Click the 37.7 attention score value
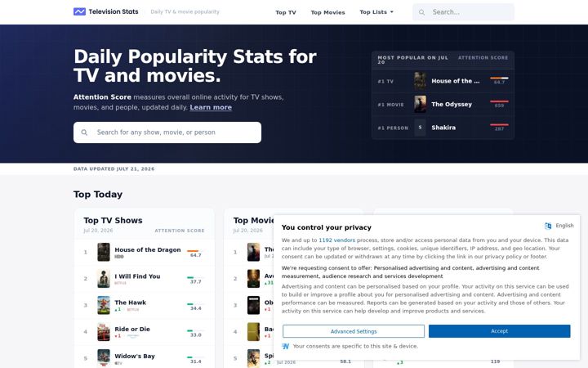The width and height of the screenshot is (588, 368). tap(196, 281)
